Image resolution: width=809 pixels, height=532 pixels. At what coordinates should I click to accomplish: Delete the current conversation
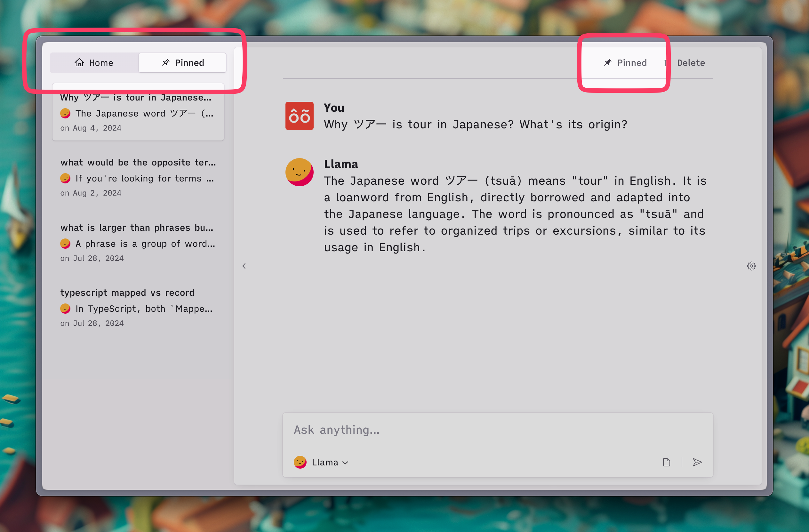click(x=685, y=63)
